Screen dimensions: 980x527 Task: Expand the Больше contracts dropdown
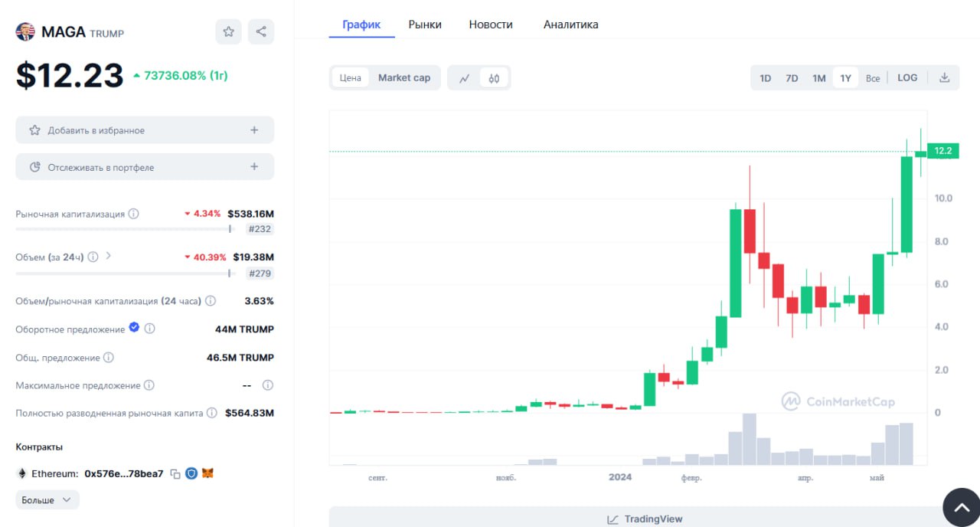coord(47,500)
